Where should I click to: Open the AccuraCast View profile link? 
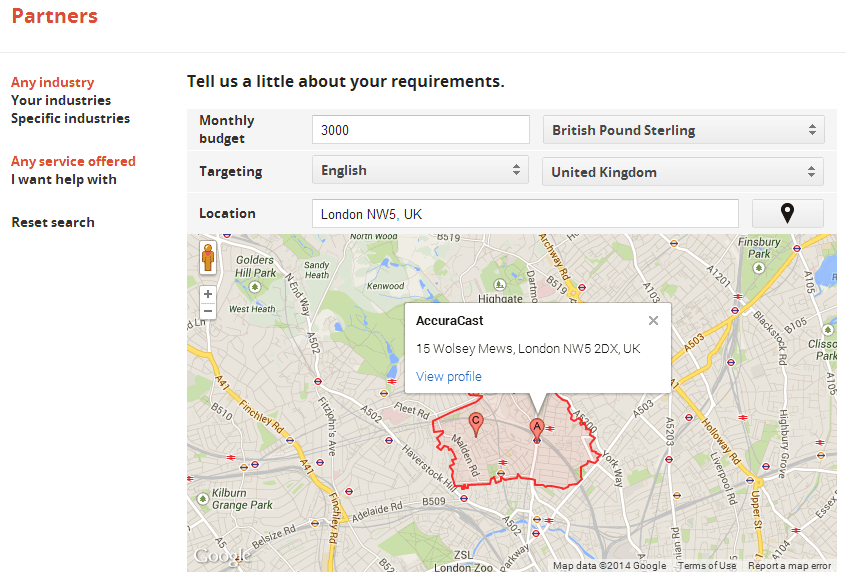click(449, 376)
